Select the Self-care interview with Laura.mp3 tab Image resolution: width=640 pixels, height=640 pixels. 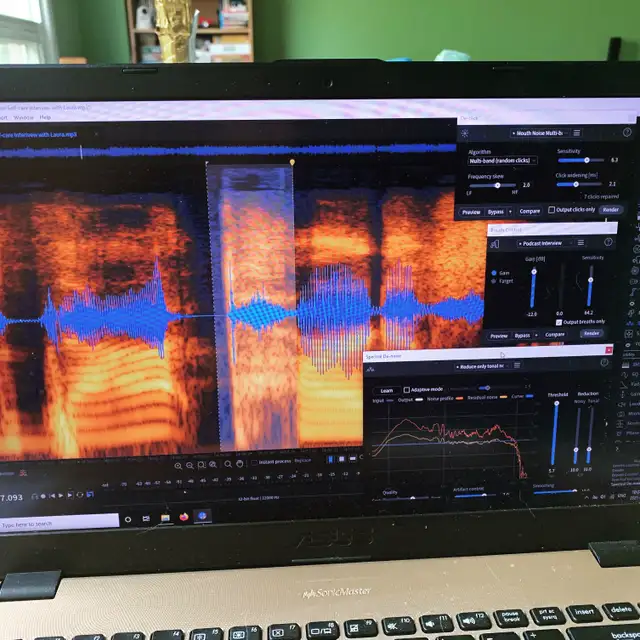38,134
